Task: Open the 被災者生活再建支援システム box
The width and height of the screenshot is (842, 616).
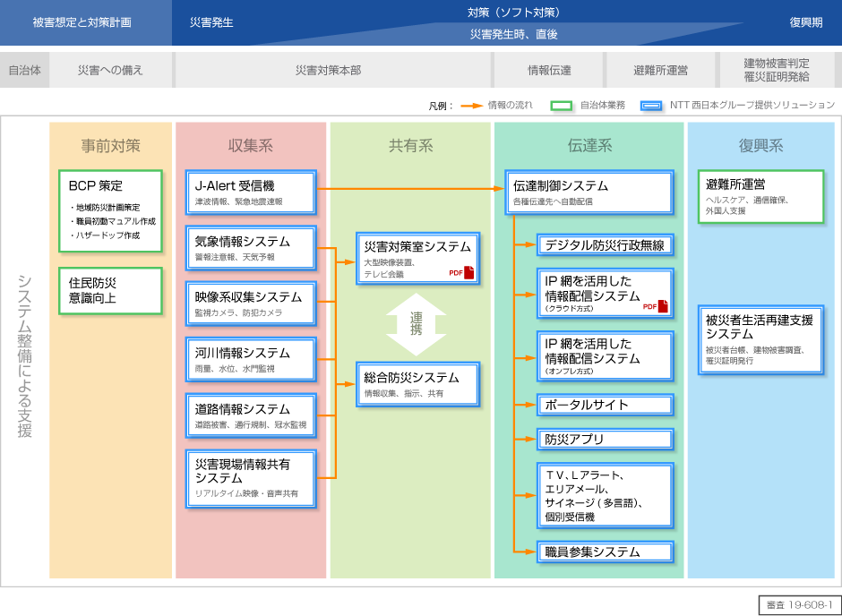Action: 760,338
